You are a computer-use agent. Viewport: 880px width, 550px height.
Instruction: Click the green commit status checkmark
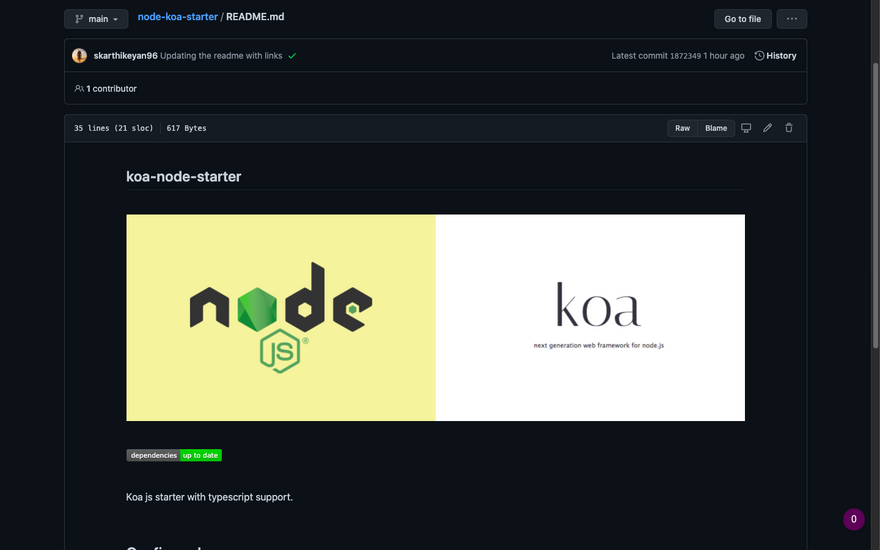pyautogui.click(x=292, y=56)
